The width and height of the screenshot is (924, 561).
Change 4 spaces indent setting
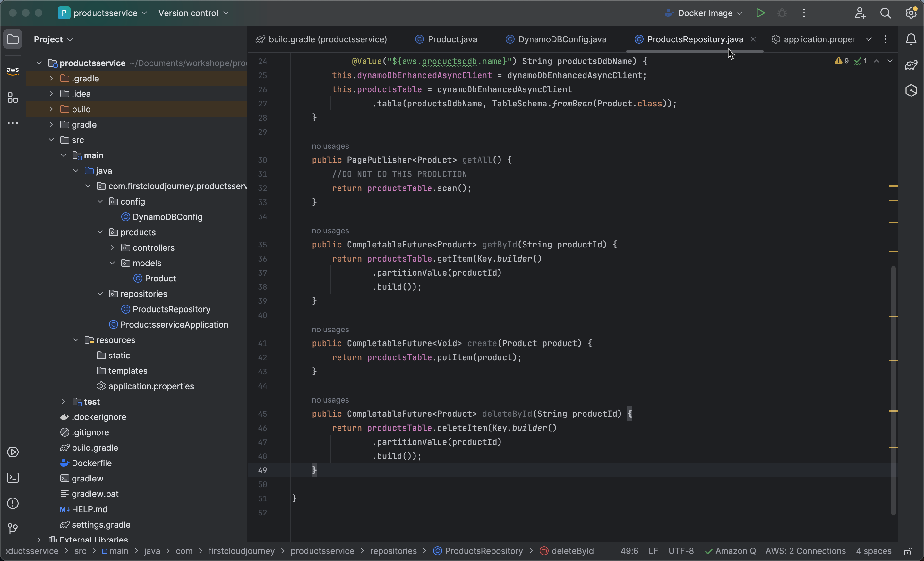(x=873, y=551)
